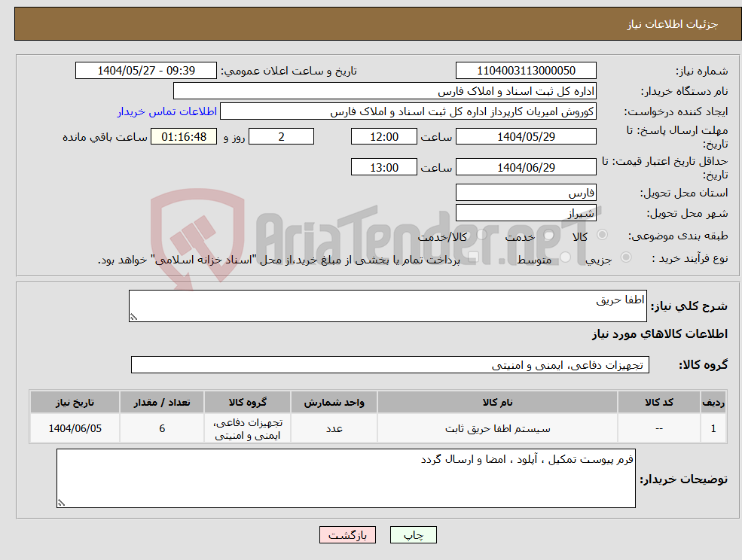The width and height of the screenshot is (742, 560).
Task: Click the remaining days field showing 2
Action: (x=281, y=137)
